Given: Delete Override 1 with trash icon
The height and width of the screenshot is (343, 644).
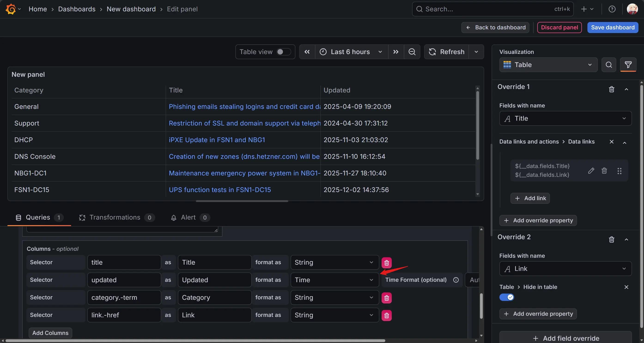Looking at the screenshot, I should [611, 89].
